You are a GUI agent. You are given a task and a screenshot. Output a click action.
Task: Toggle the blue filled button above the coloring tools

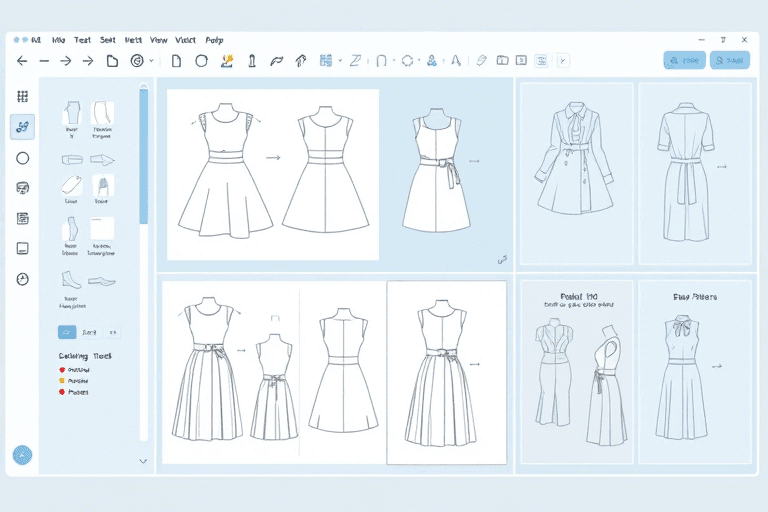[x=67, y=332]
